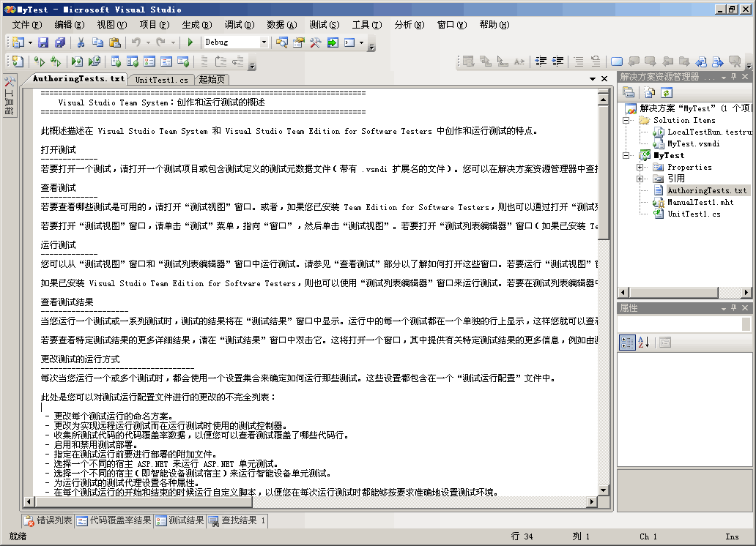
Task: Open the 错误列表 bottom panel tab
Action: [48, 520]
